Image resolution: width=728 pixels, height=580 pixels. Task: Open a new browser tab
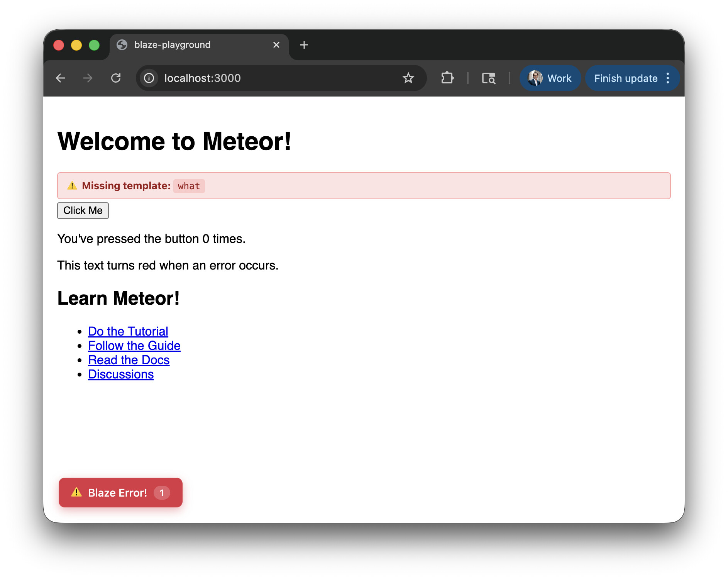coord(304,45)
